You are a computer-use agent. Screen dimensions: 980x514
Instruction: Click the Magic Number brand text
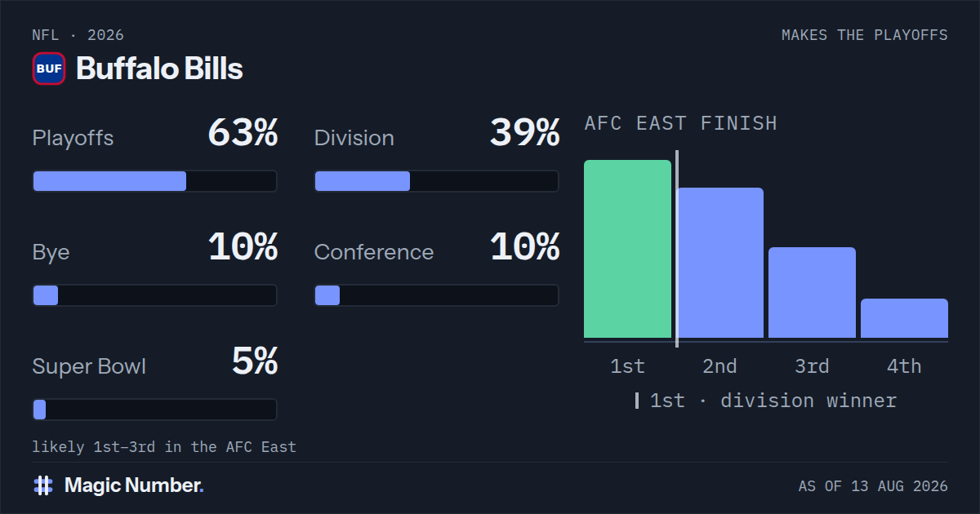(134, 485)
